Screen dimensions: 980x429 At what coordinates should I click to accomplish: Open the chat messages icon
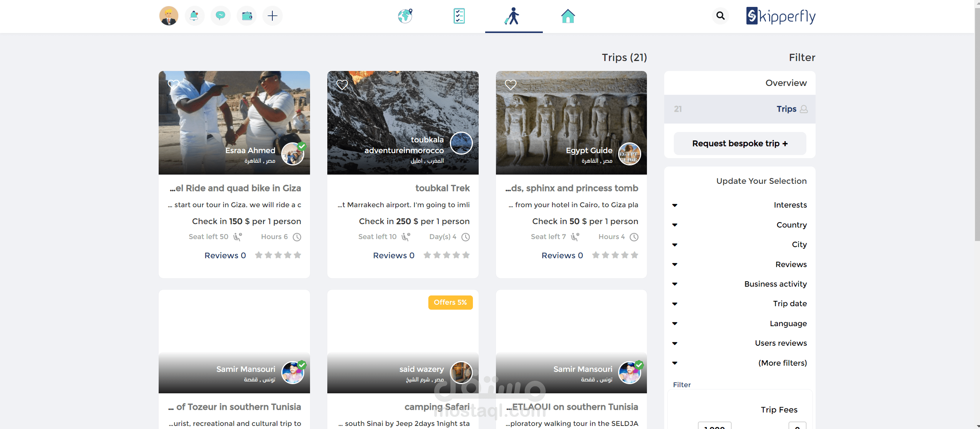(221, 16)
